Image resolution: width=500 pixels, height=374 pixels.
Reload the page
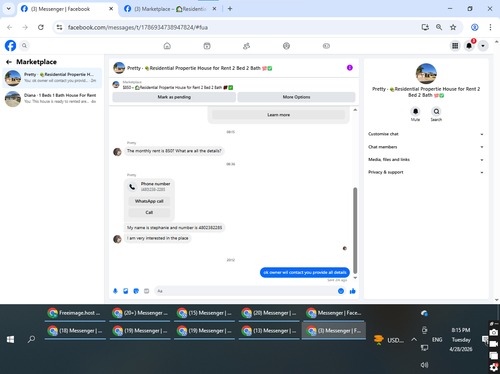[x=41, y=27]
